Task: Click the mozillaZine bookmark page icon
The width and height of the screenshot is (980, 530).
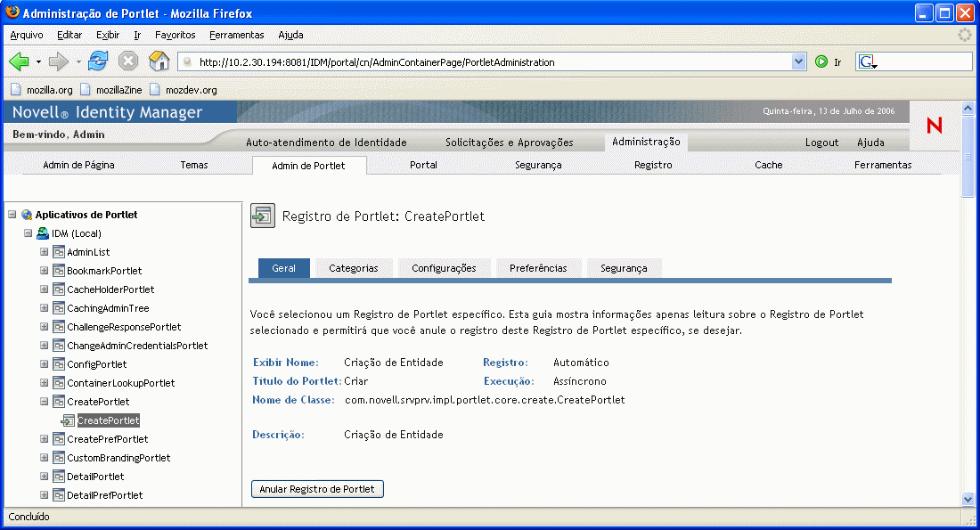Action: 86,89
